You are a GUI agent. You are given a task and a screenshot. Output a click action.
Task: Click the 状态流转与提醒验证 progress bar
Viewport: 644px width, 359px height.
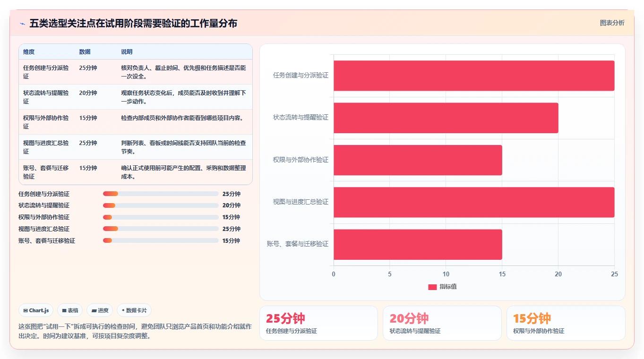tap(161, 205)
